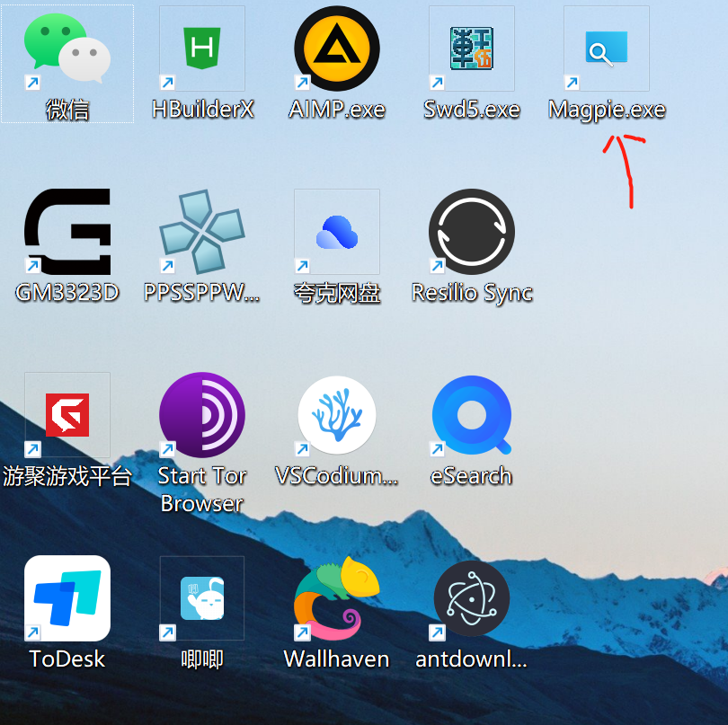Click the antdownl... atom icon
Screen dimensions: 728x725
pyautogui.click(x=472, y=598)
